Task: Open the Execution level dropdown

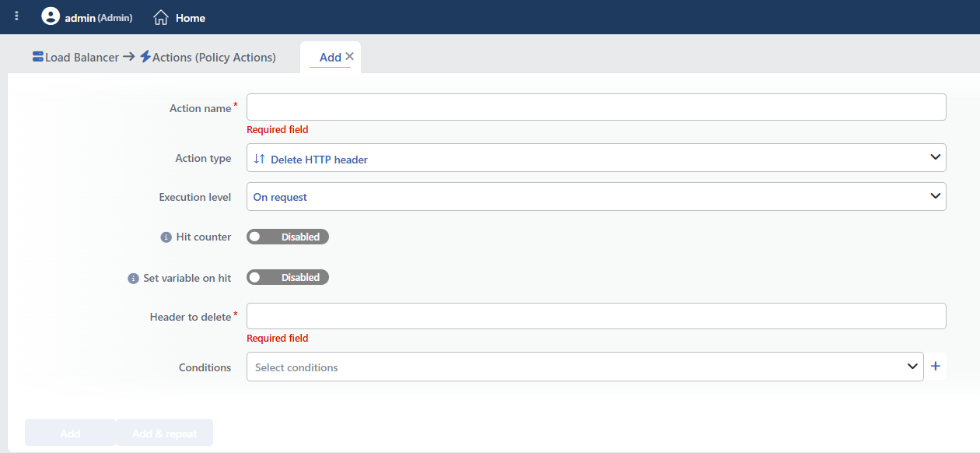Action: point(596,197)
